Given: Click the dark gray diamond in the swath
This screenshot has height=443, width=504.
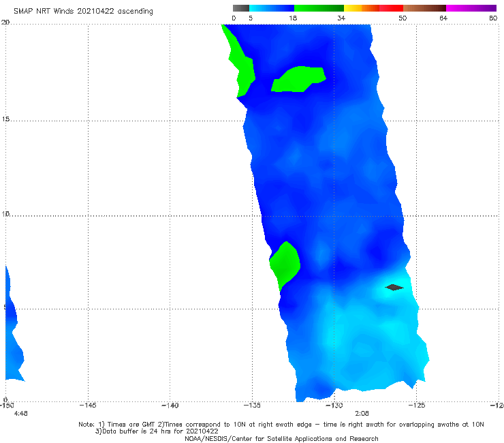Looking at the screenshot, I should 394,288.
